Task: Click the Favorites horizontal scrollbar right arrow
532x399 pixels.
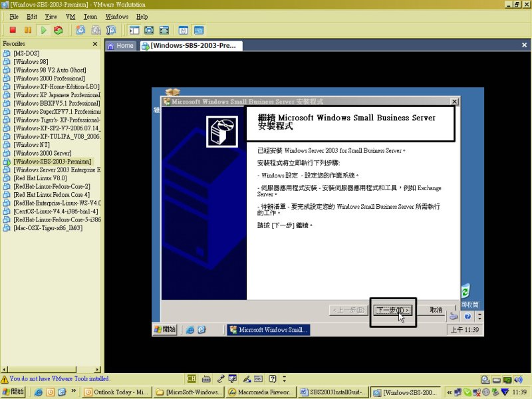Action: click(98, 369)
